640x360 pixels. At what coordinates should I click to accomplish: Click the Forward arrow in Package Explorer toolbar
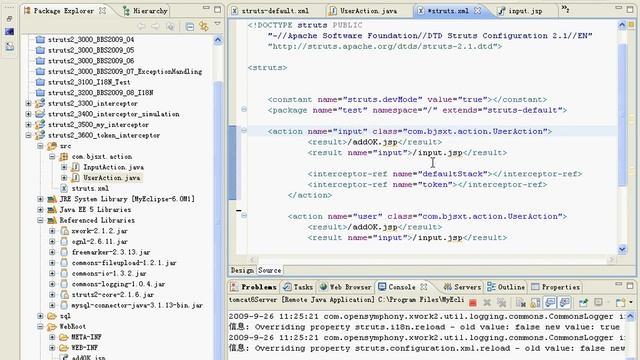tap(156, 27)
